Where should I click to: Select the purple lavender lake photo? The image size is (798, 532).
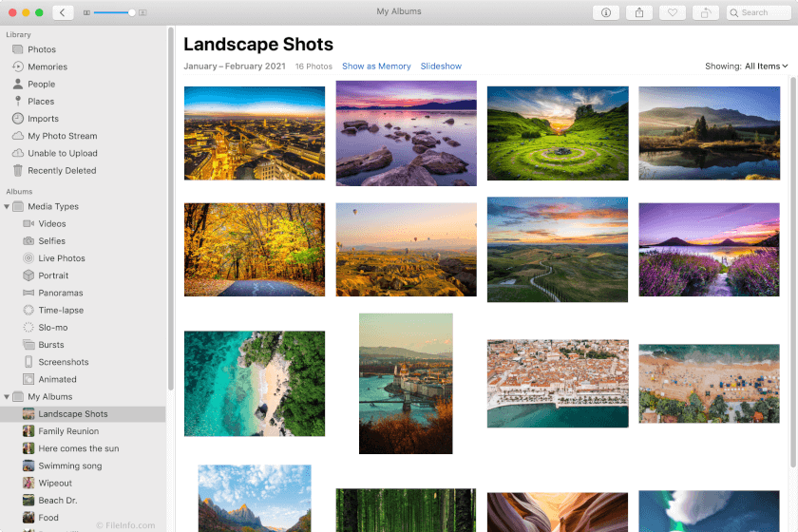click(x=709, y=250)
